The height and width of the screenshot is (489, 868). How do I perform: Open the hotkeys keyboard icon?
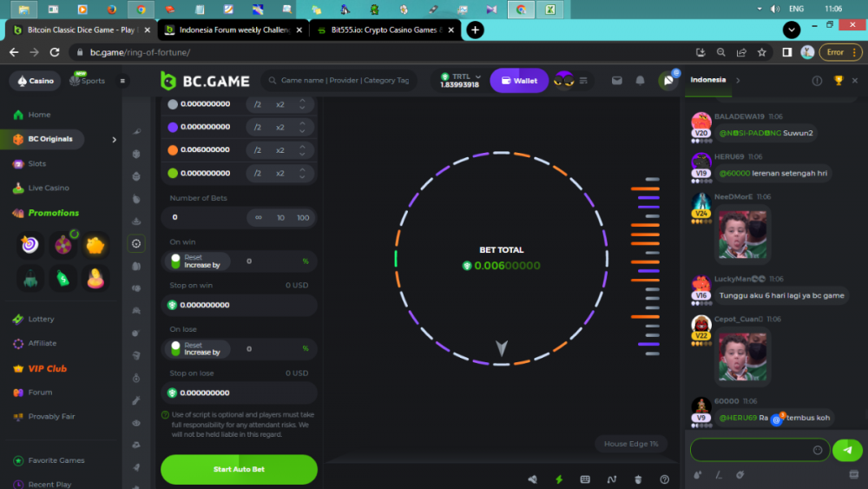(585, 479)
